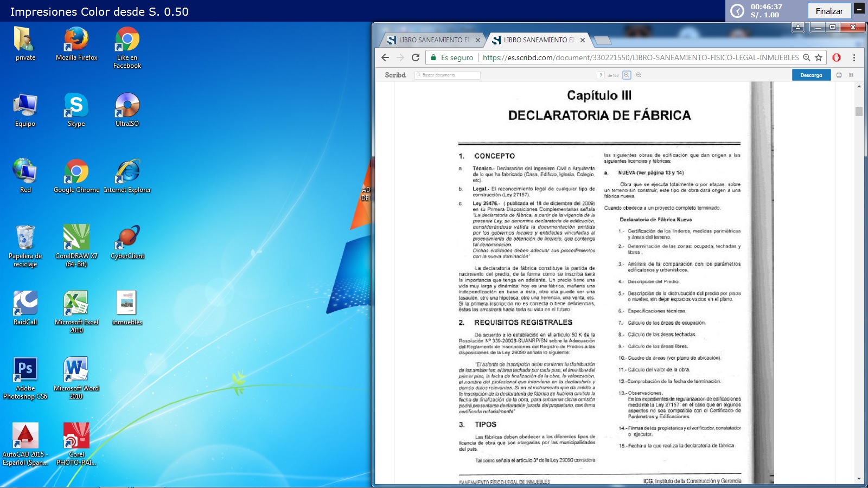Reload the Scribd page

[x=416, y=57]
